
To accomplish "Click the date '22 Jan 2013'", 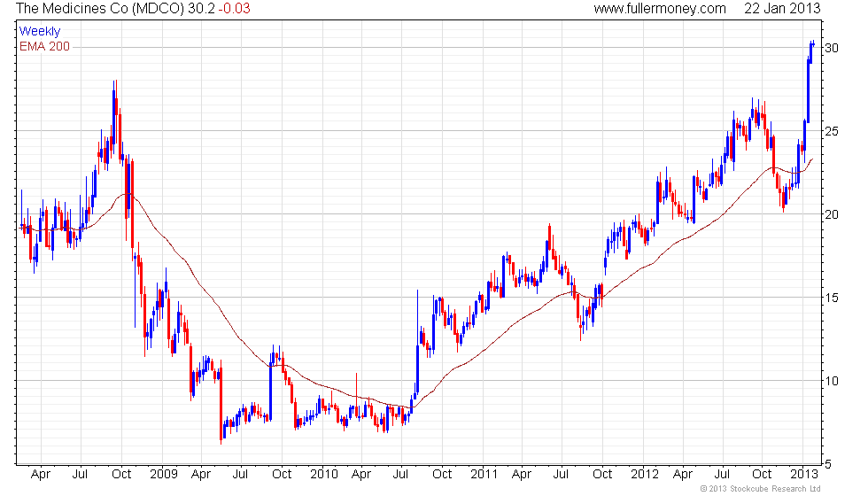I will pos(782,9).
